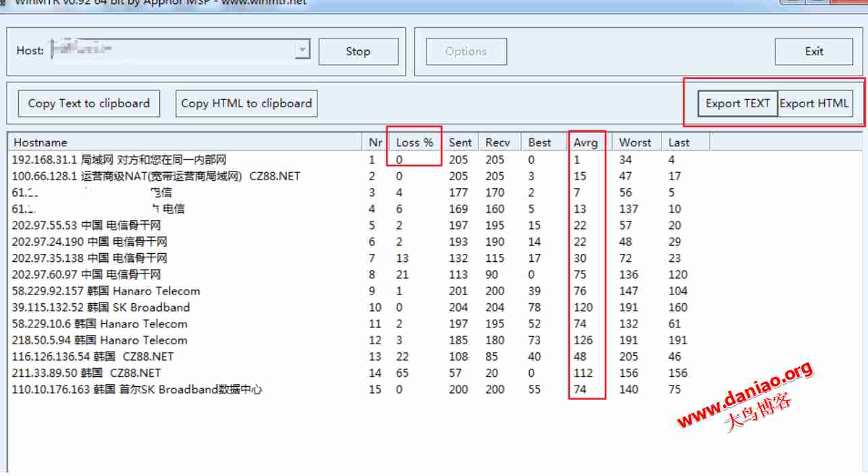Select the 202.97.35.138 row
The width and height of the screenshot is (868, 476).
[x=358, y=258]
